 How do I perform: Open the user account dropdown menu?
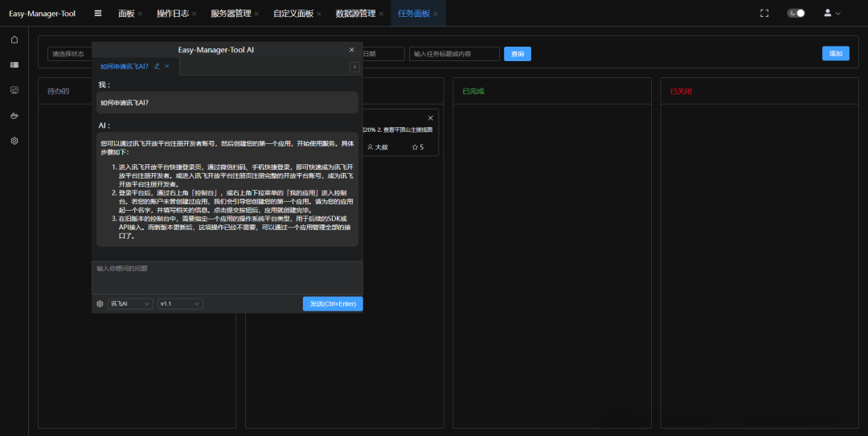(x=832, y=14)
